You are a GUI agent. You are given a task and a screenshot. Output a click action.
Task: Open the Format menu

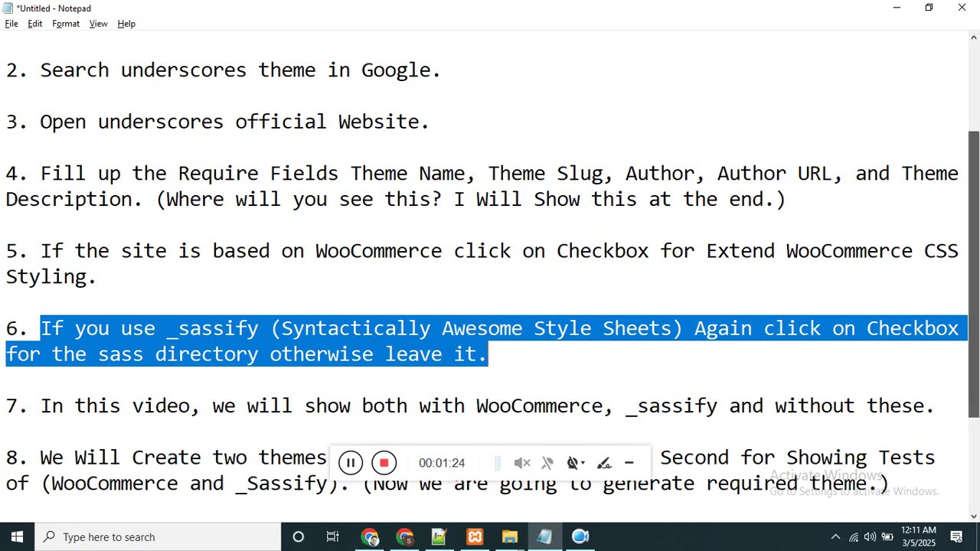click(66, 24)
